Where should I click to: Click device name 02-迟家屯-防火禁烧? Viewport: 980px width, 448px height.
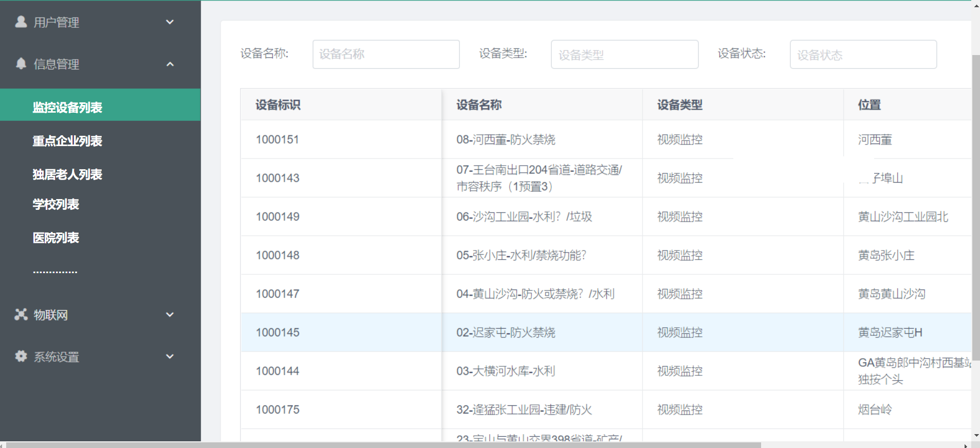point(506,332)
